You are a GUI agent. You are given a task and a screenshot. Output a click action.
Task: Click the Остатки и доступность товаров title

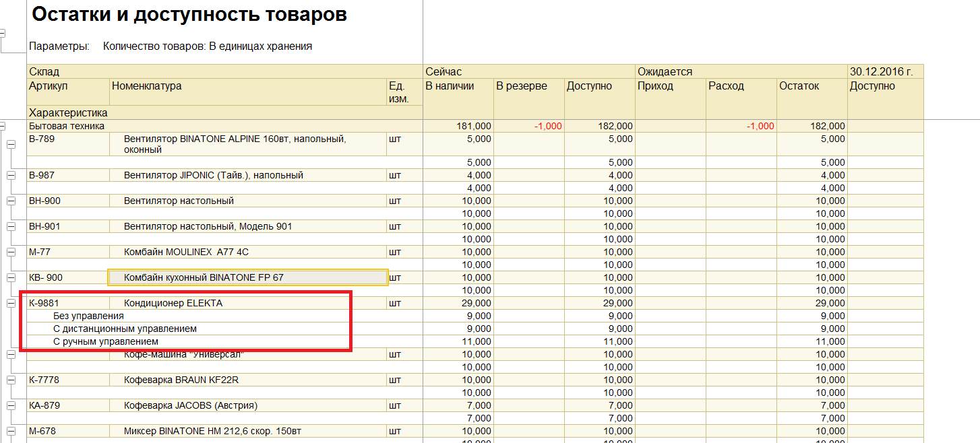tap(189, 15)
